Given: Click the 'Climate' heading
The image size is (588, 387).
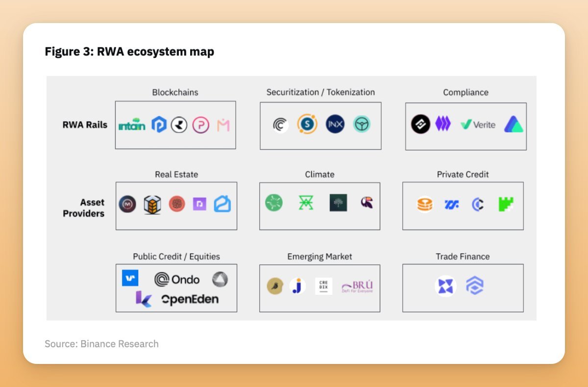Looking at the screenshot, I should 319,174.
